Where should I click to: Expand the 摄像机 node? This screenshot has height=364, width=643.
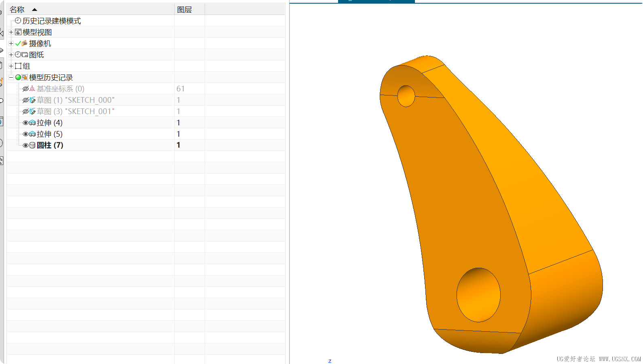coord(11,43)
